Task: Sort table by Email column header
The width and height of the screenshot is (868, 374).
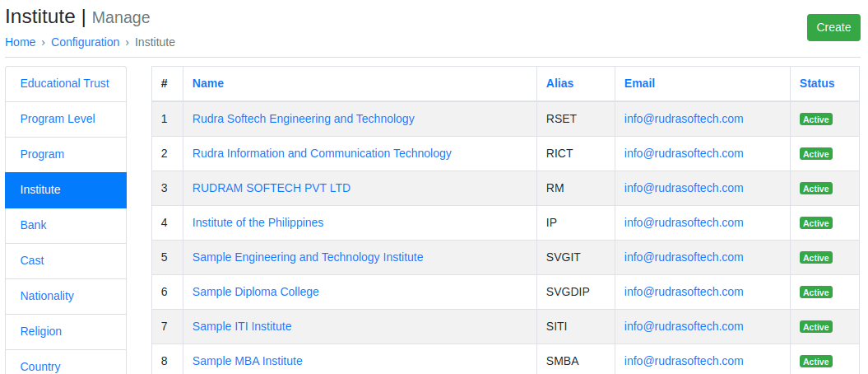Action: 639,83
